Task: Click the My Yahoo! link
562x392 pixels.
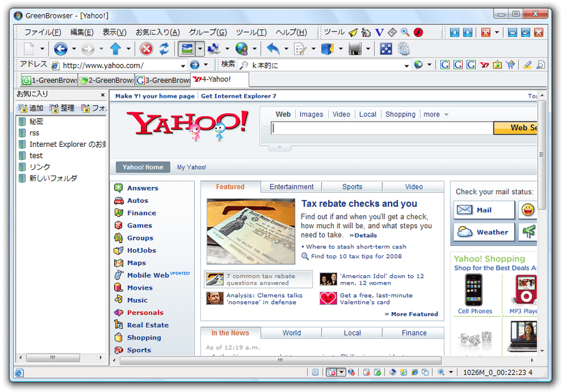Action: coord(191,167)
